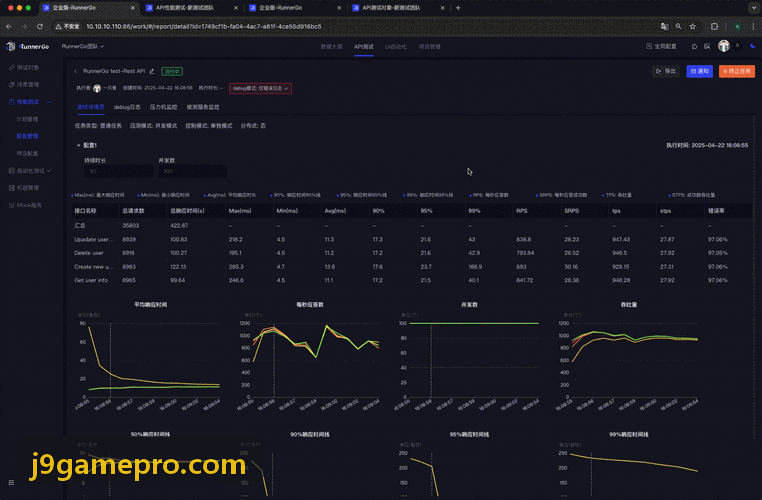Collapse sidebar with bottom-left menu icon

point(11,483)
